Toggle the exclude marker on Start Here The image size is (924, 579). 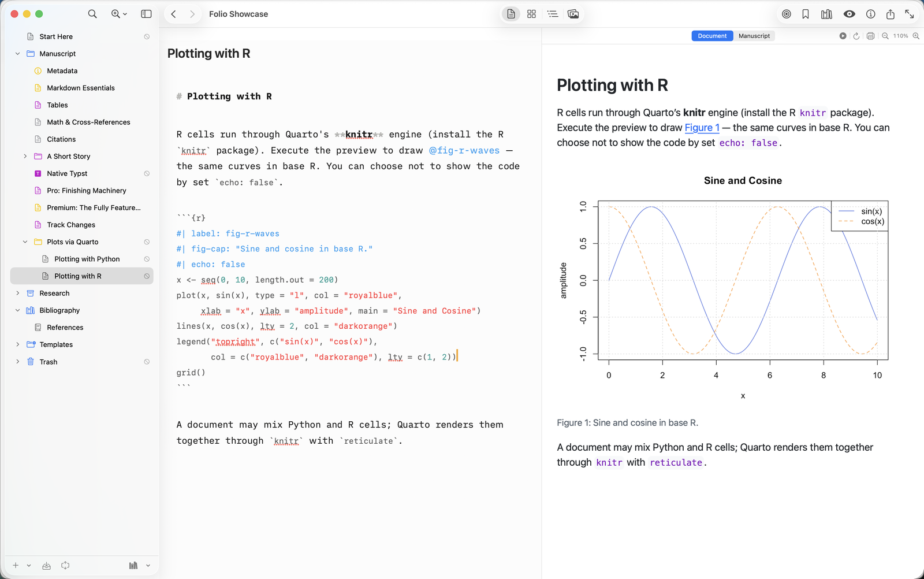[147, 36]
